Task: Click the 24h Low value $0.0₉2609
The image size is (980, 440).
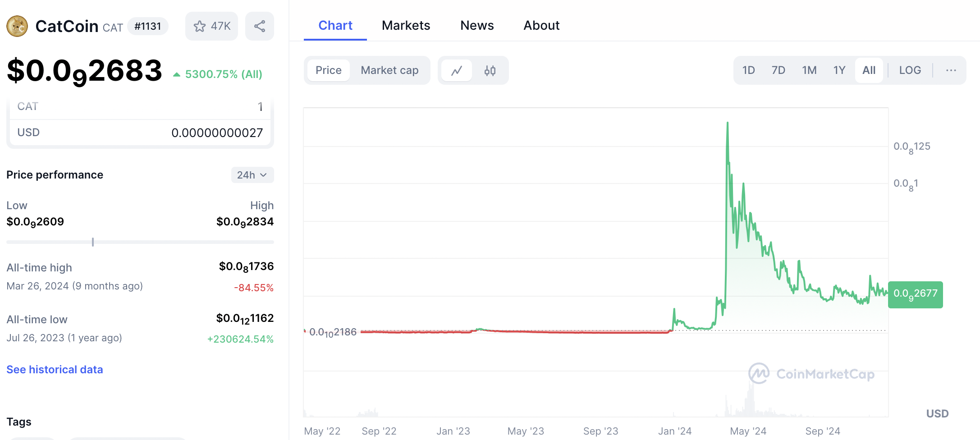Action: point(35,222)
